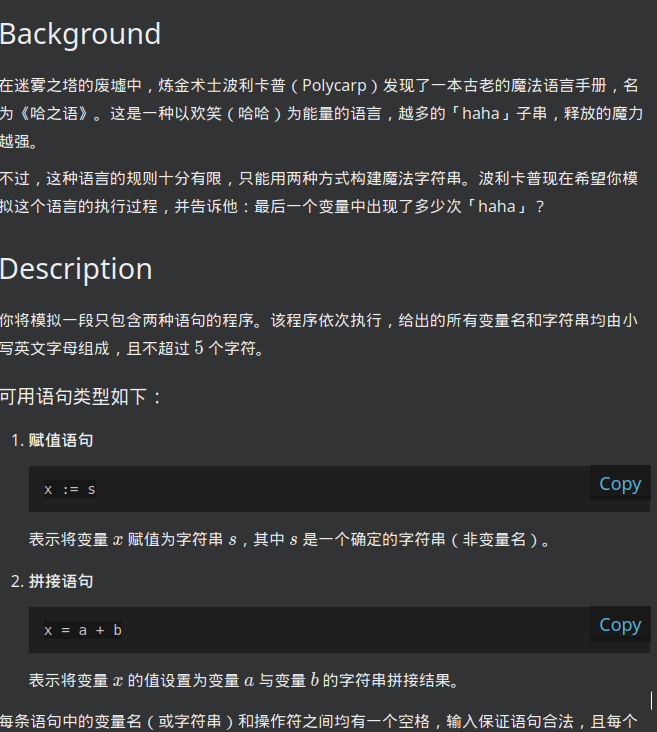
Task: Copy the 'x := s' code snippet
Action: pos(620,484)
